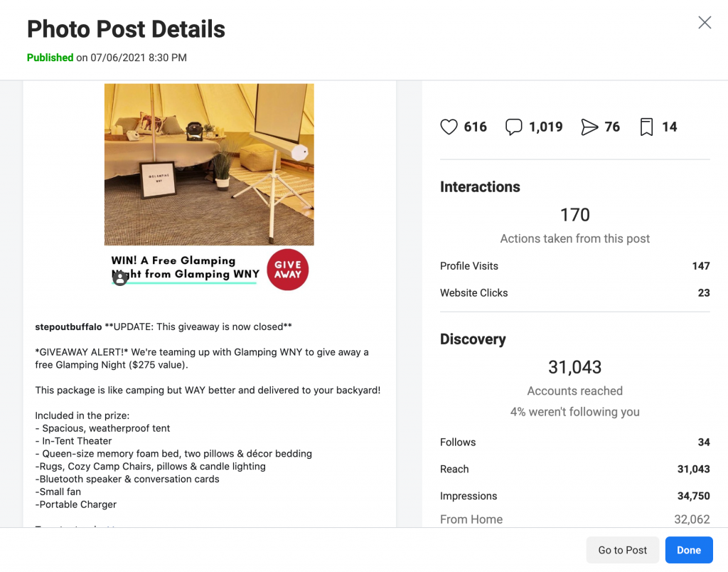Click the green Published status text
This screenshot has height=572, width=728.
(x=50, y=58)
